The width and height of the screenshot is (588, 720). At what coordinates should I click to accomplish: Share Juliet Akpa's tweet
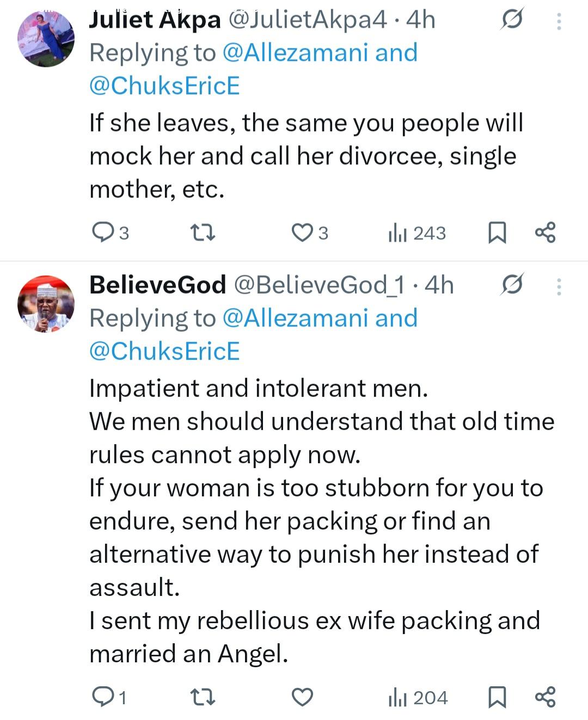click(x=545, y=232)
